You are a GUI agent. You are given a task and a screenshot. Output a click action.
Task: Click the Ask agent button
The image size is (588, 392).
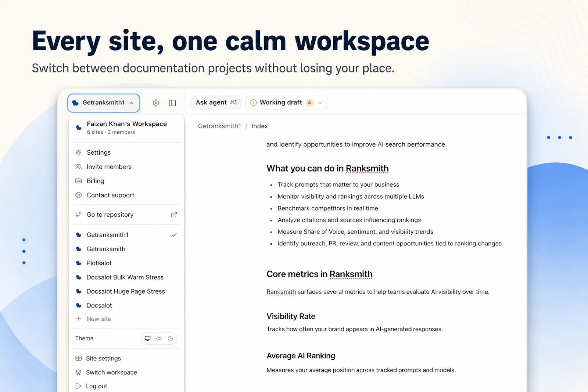point(216,103)
